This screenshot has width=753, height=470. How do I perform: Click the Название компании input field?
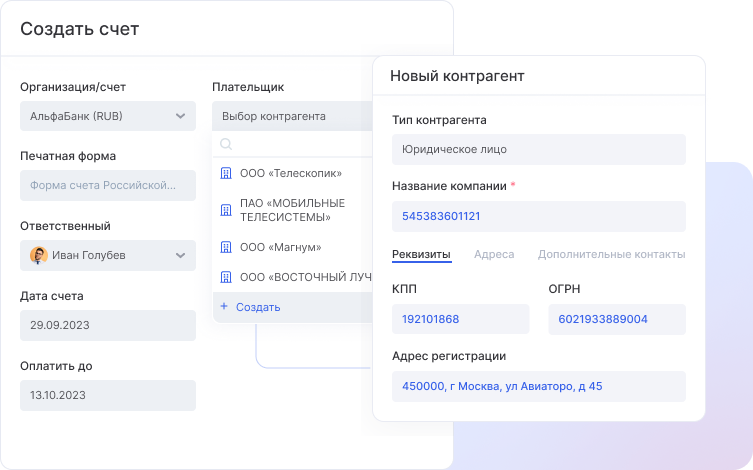(538, 216)
